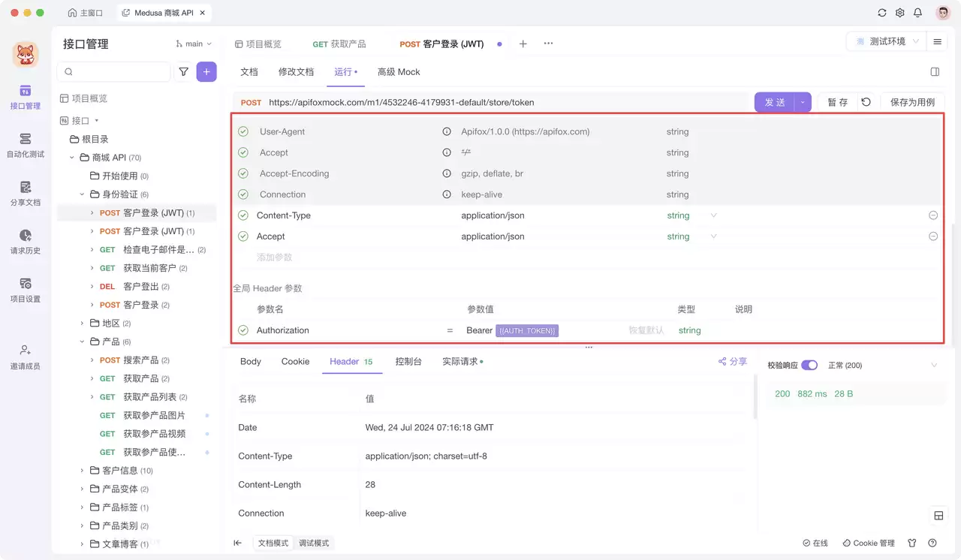Collapse the sidebar with bottom arrow icon

click(x=238, y=543)
